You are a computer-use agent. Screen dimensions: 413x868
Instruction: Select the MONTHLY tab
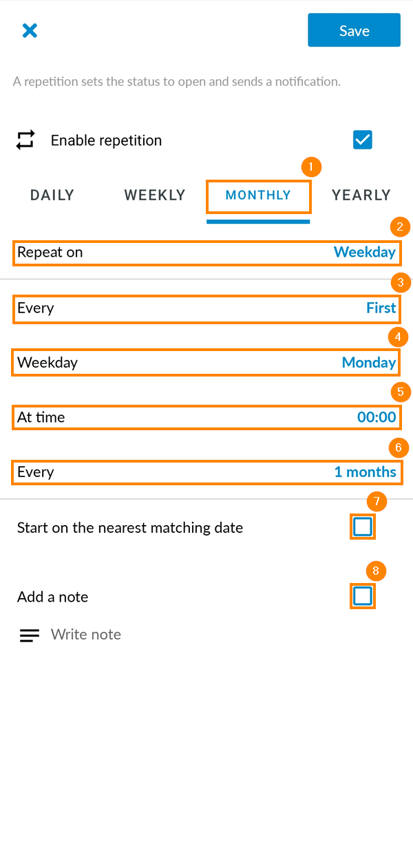(x=258, y=195)
